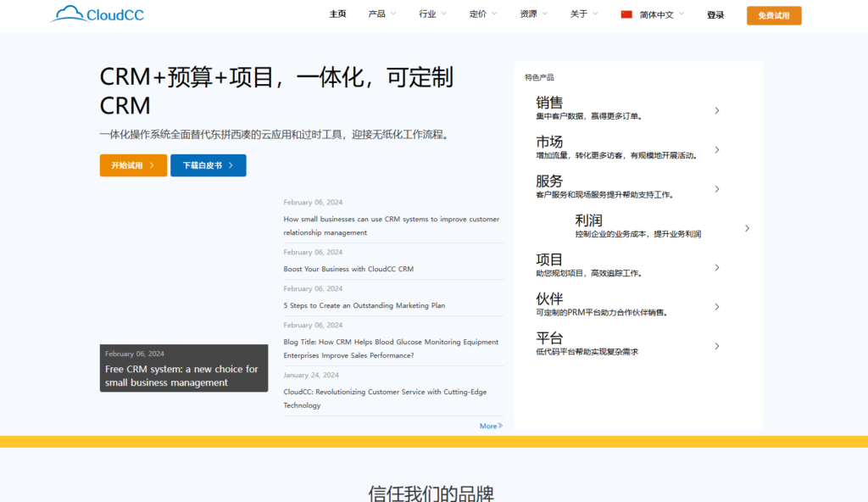Viewport: 868px width, 502px height.
Task: Click the chevron beside 市场 entry
Action: pos(716,150)
